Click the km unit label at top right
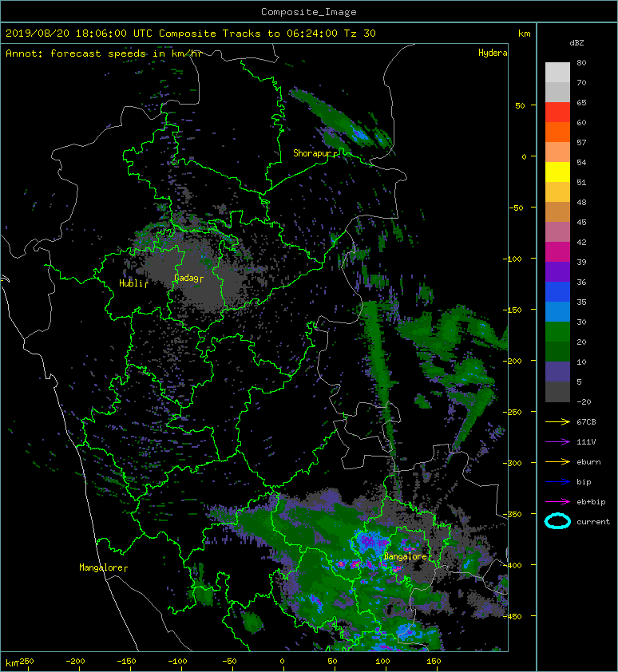The width and height of the screenshot is (618, 672). (x=524, y=34)
